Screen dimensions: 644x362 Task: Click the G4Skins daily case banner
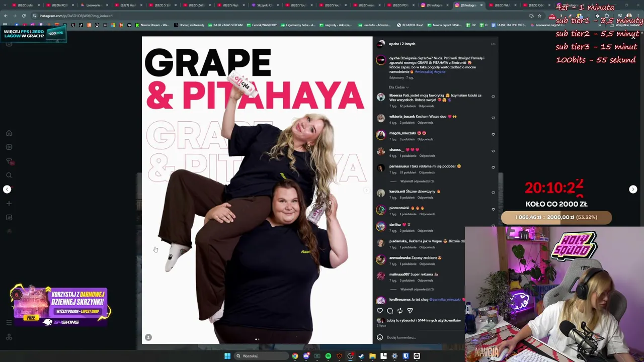tap(60, 306)
